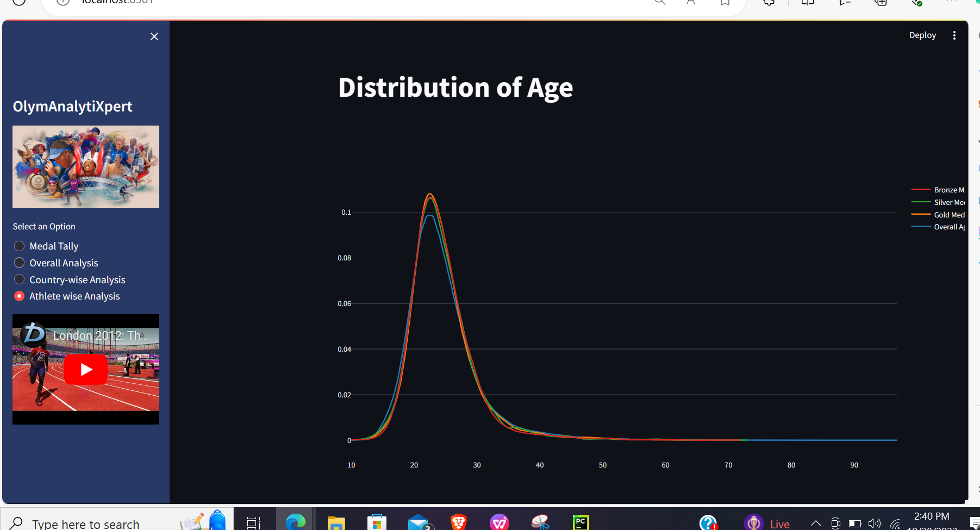Open the app's three-dot options menu
Viewport: 980px width, 530px height.
(x=955, y=35)
